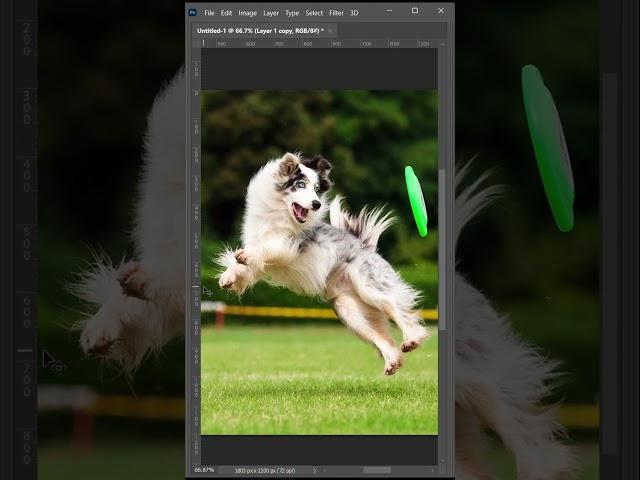640x480 pixels.
Task: Open the Filter menu
Action: (x=336, y=13)
